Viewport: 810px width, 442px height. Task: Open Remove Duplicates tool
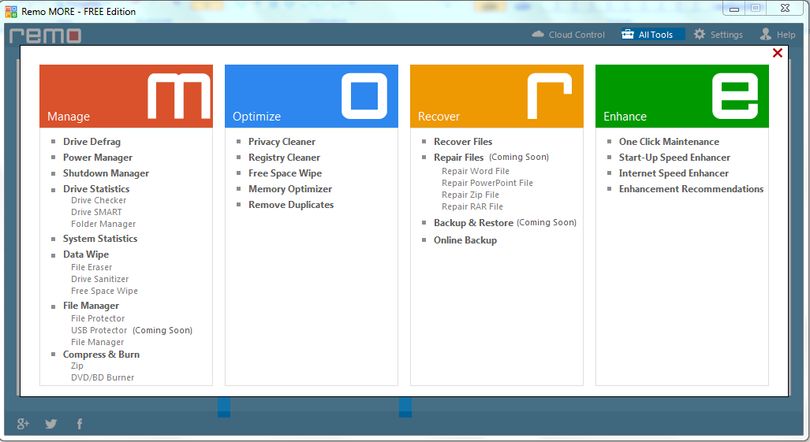(291, 204)
